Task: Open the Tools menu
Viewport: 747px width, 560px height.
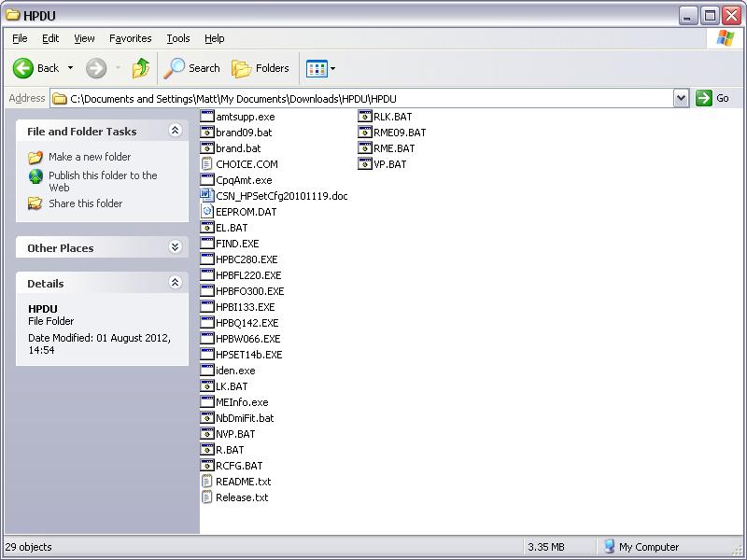Action: click(x=178, y=38)
